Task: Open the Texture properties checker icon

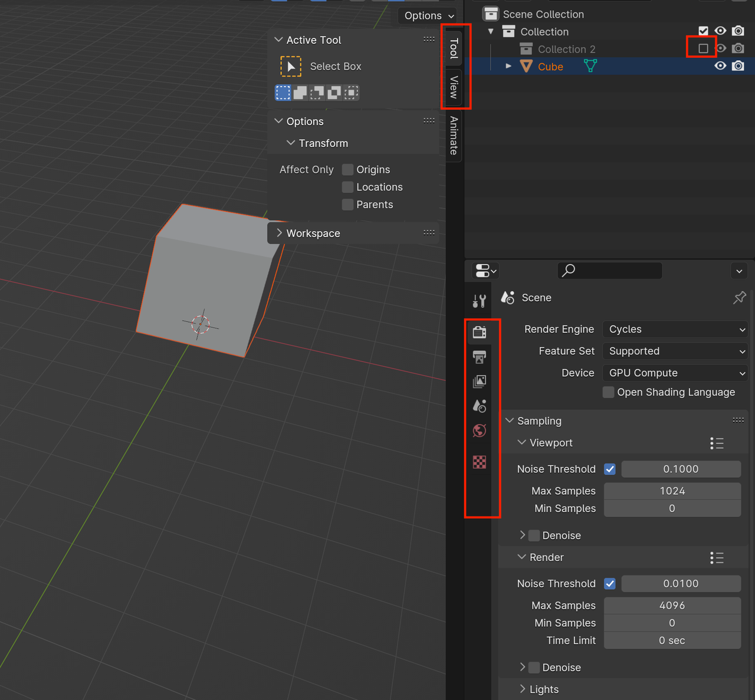Action: 480,462
